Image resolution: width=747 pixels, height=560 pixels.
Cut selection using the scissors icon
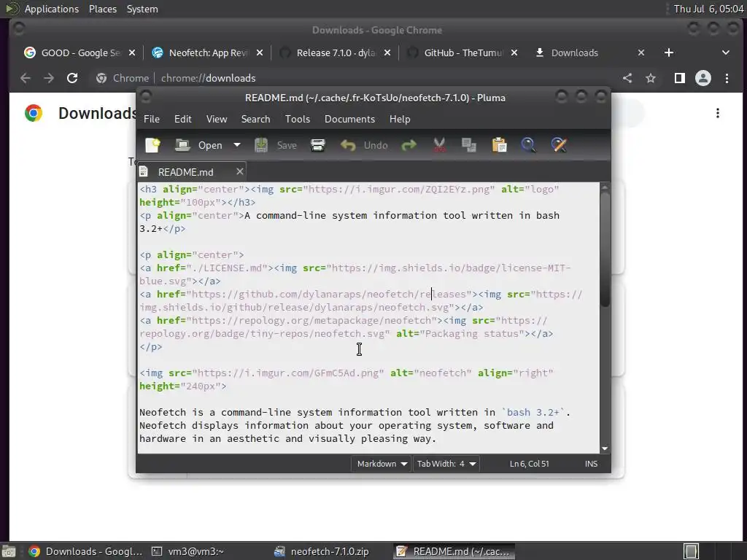pos(439,145)
